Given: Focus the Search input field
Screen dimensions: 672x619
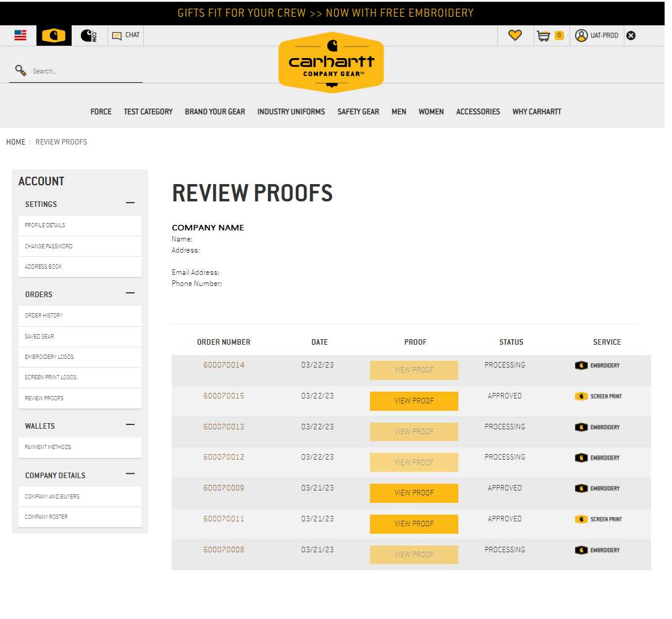Looking at the screenshot, I should click(x=86, y=71).
